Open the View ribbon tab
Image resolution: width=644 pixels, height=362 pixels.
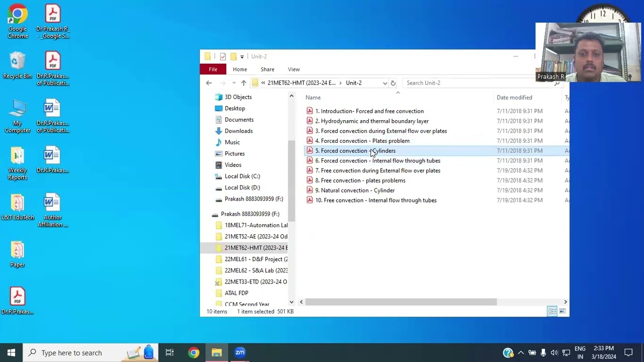[294, 69]
